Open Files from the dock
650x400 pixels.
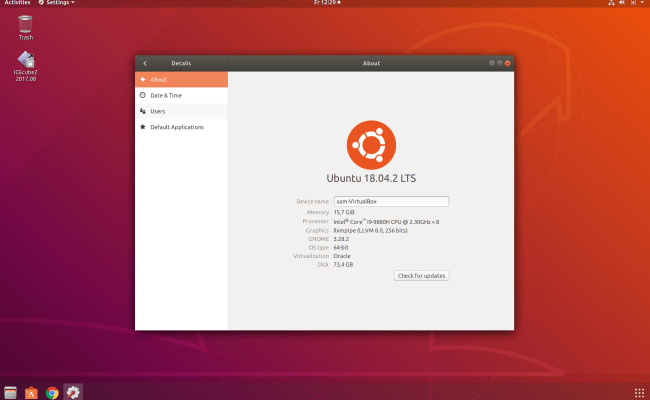pyautogui.click(x=10, y=392)
